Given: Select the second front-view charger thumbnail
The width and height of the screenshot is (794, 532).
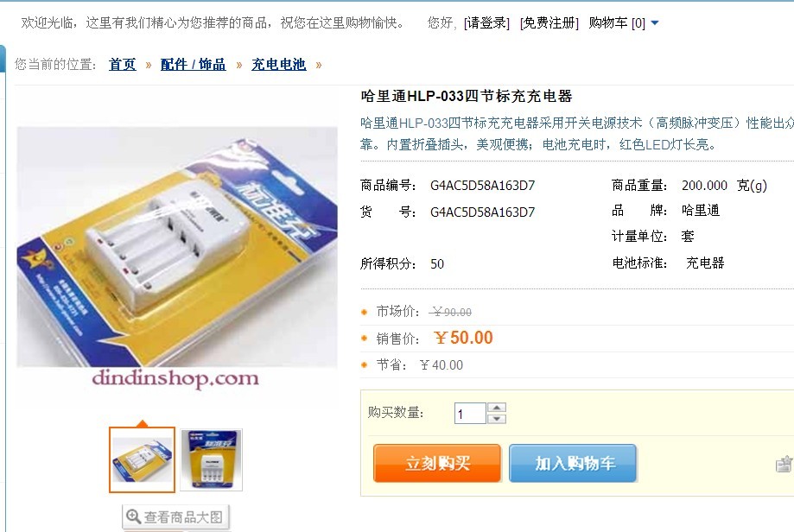Looking at the screenshot, I should (x=211, y=459).
